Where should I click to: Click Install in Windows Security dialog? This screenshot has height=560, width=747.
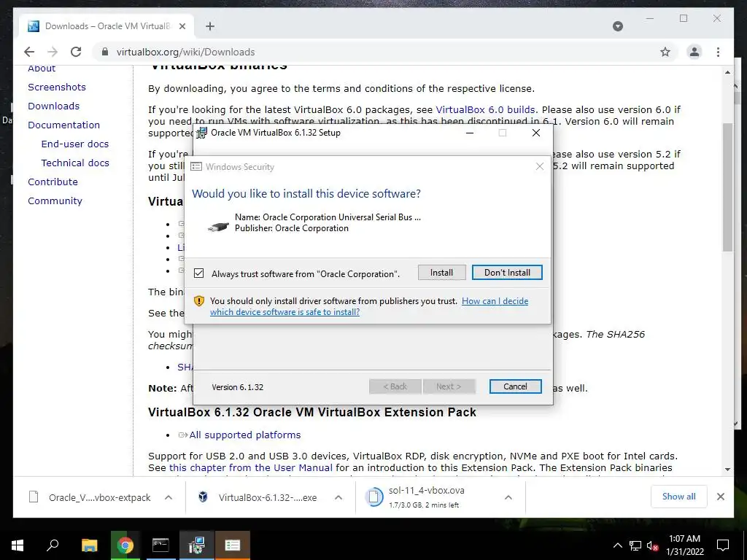[x=441, y=273]
